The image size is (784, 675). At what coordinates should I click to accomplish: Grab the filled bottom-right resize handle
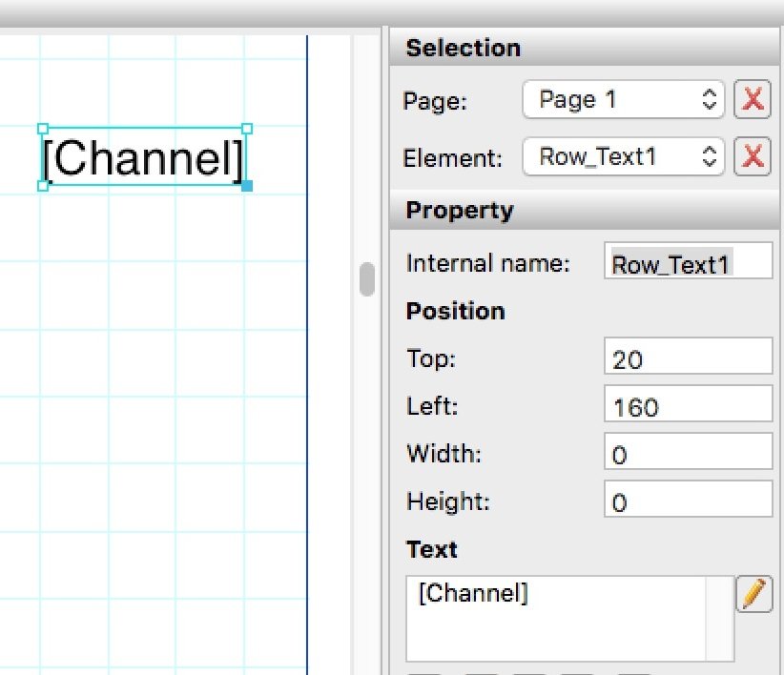[247, 185]
